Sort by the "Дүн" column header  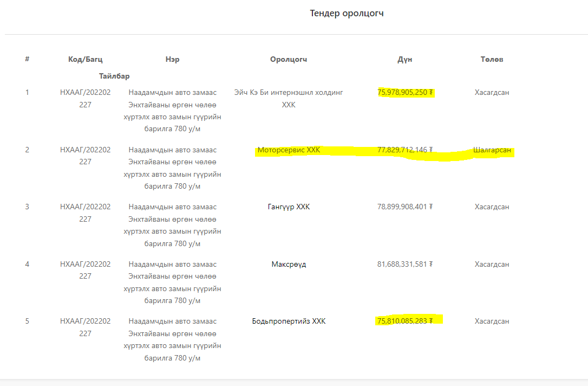click(x=404, y=59)
